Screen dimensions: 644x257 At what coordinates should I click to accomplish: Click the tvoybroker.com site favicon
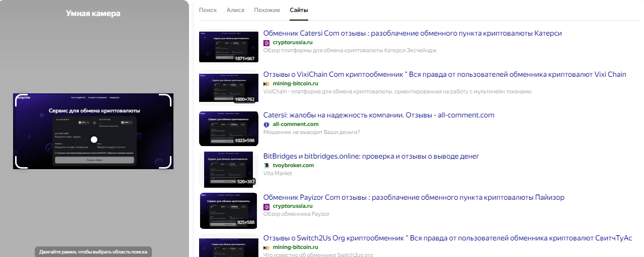(266, 166)
